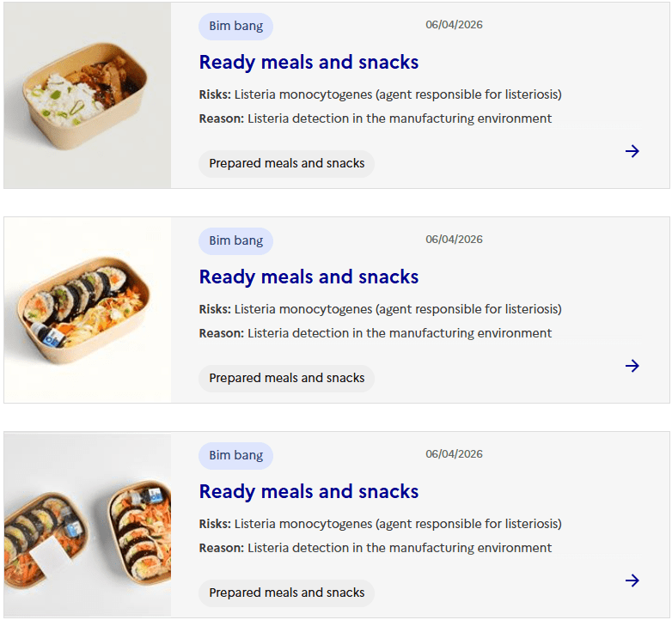Click the arrow on the two kimbap boxes card
This screenshot has width=672, height=620.
coord(632,580)
